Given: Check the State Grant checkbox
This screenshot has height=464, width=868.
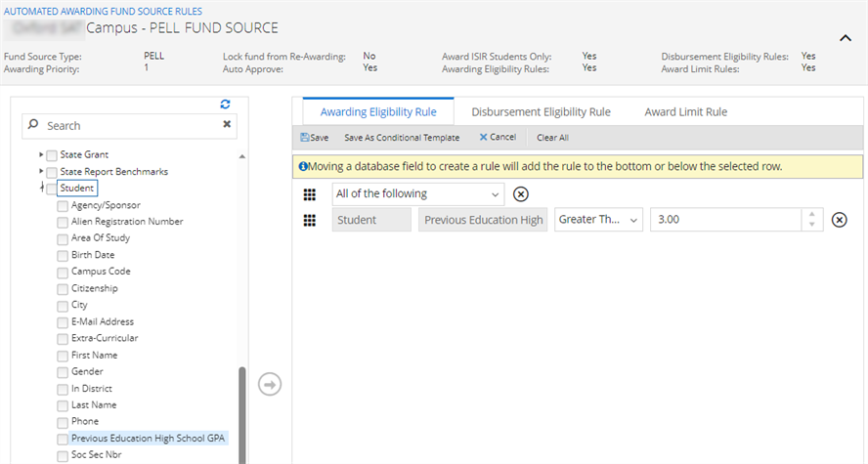Looking at the screenshot, I should (52, 155).
